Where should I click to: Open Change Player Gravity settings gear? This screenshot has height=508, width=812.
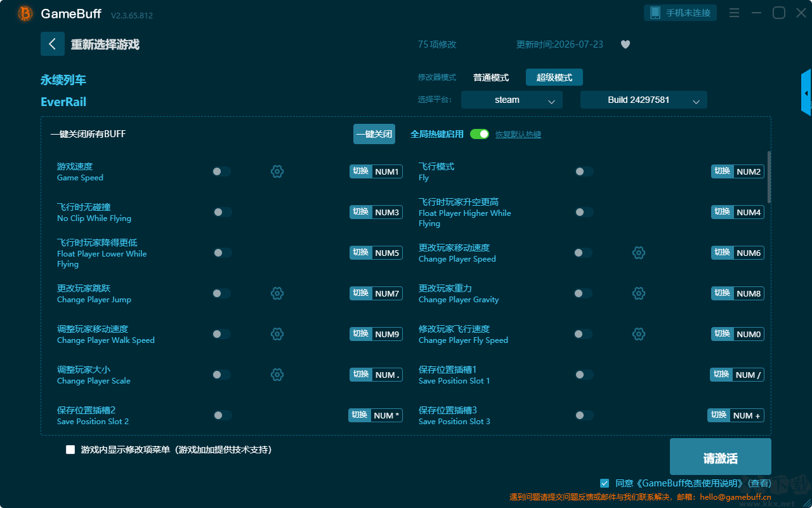pos(639,293)
